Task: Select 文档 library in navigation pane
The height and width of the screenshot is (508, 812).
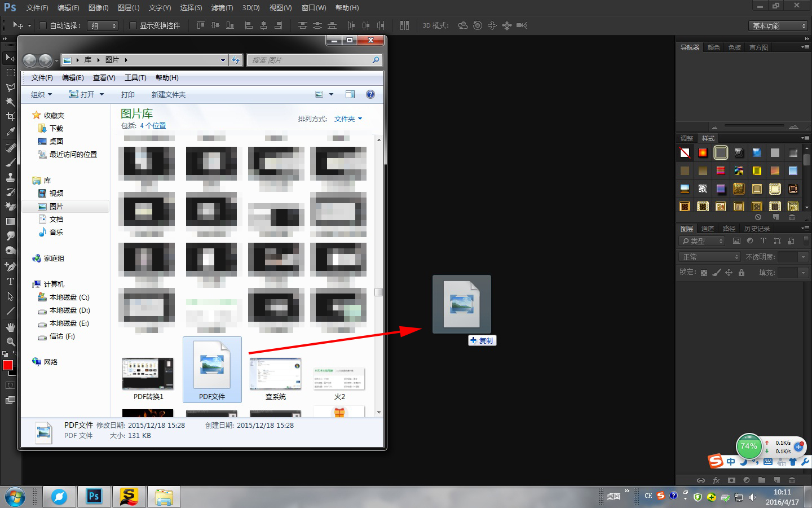Action: point(56,219)
